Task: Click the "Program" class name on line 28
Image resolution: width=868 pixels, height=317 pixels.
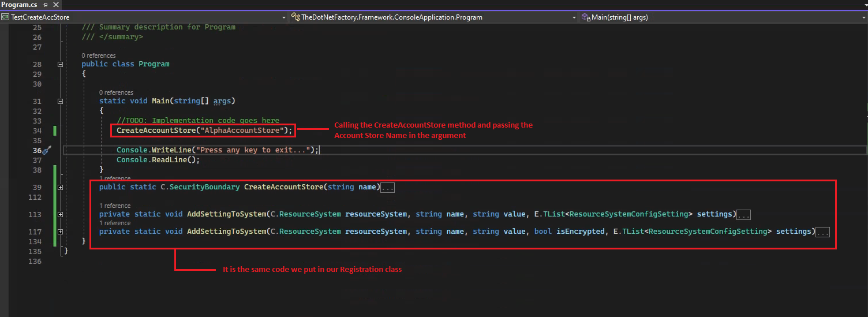Action: click(x=154, y=64)
